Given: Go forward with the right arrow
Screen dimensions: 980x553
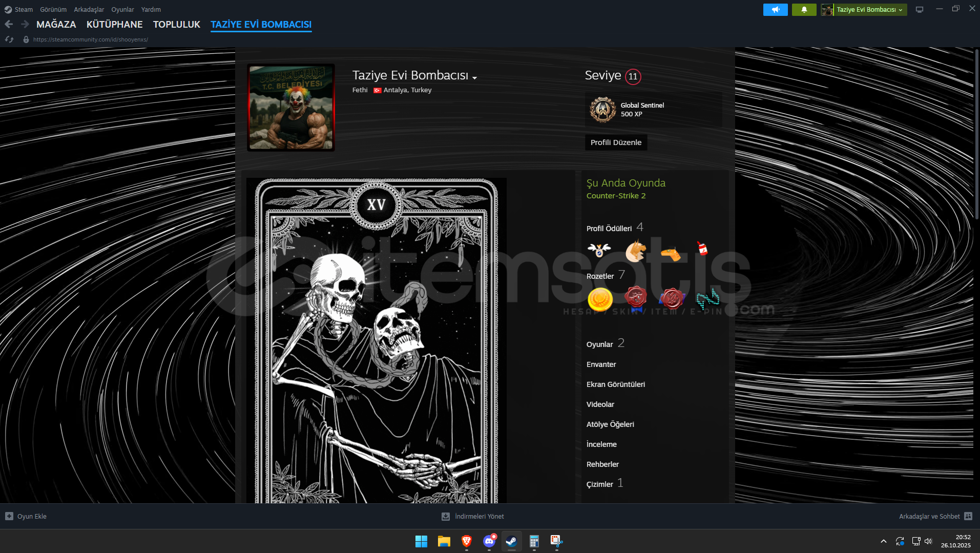Looking at the screenshot, I should coord(25,24).
